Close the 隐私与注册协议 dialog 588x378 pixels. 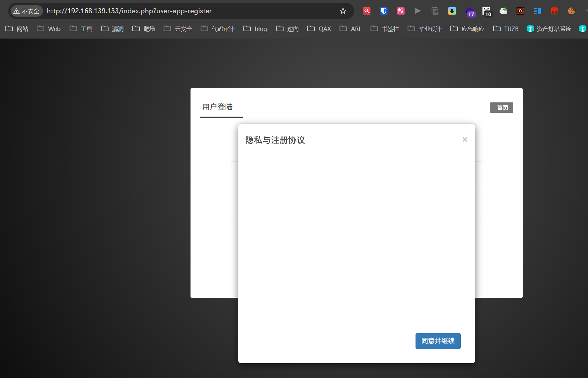[465, 139]
